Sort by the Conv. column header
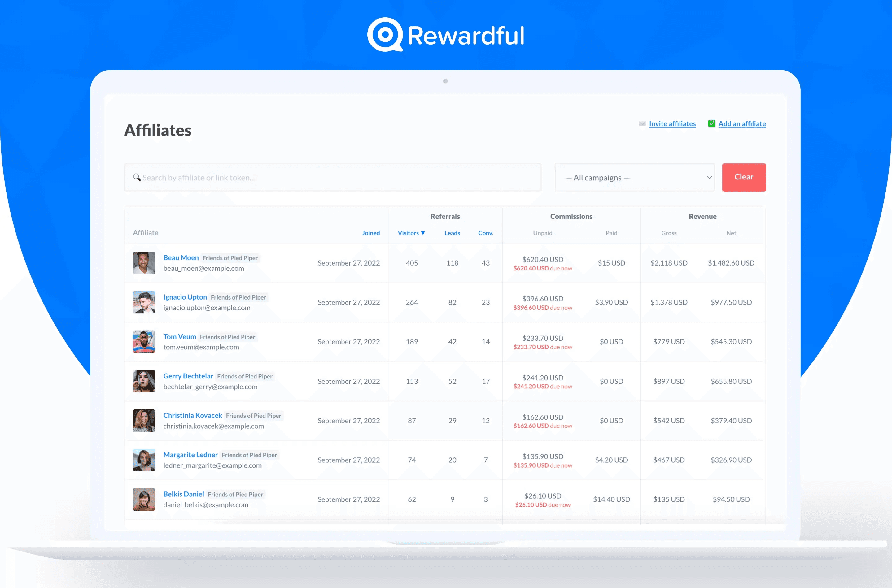892x588 pixels. pos(485,233)
